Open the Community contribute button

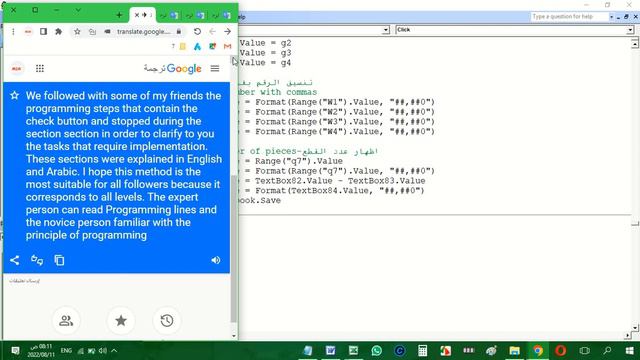click(66, 320)
